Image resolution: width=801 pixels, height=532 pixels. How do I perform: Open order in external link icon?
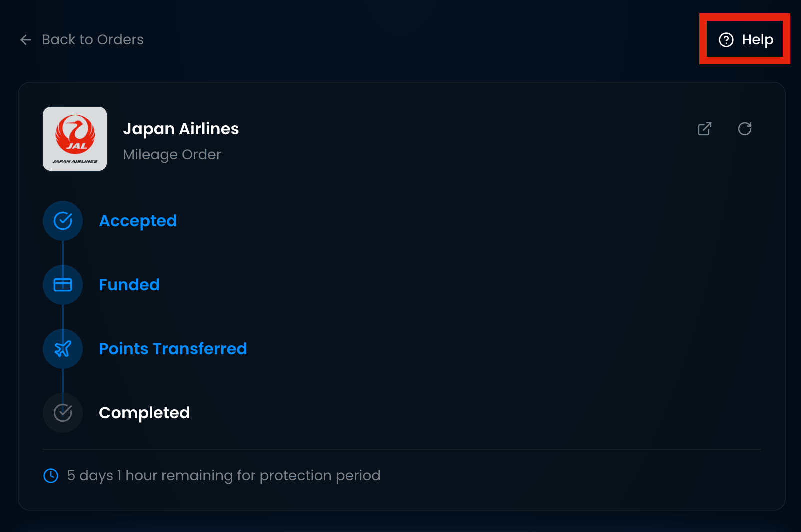pos(705,129)
